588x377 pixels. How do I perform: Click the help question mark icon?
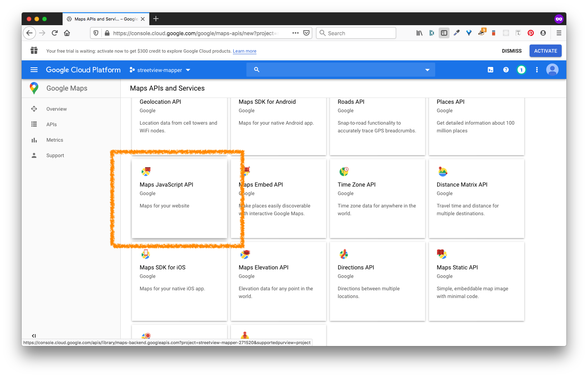tap(506, 70)
